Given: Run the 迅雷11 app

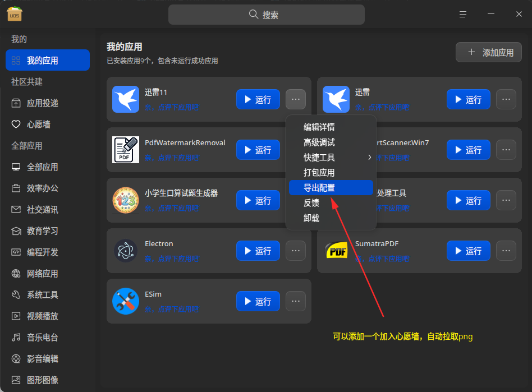Looking at the screenshot, I should click(258, 99).
